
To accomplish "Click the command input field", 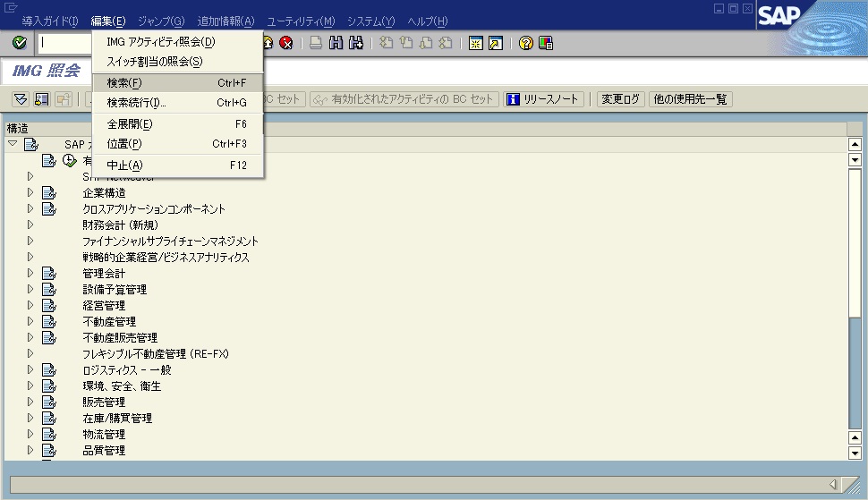I will tap(64, 43).
